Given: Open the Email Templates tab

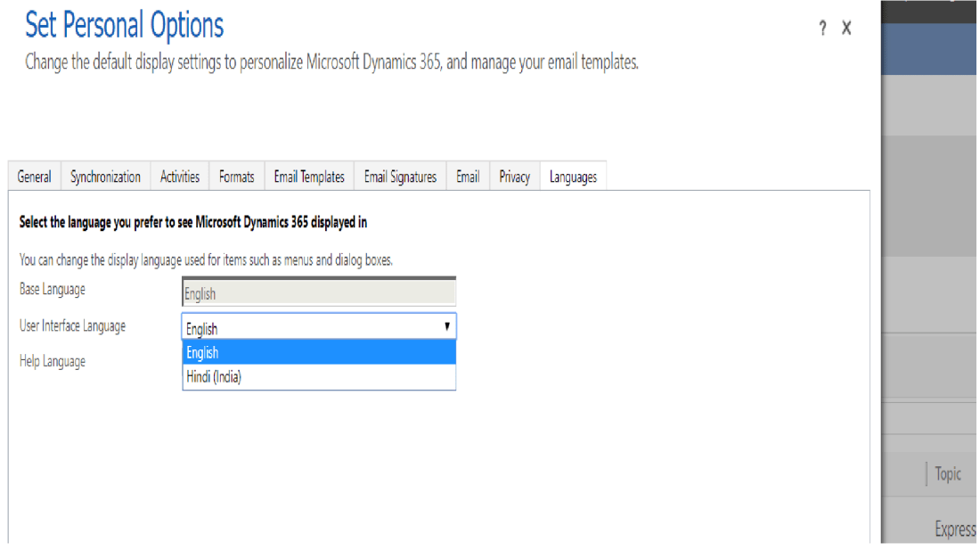Looking at the screenshot, I should click(x=309, y=177).
